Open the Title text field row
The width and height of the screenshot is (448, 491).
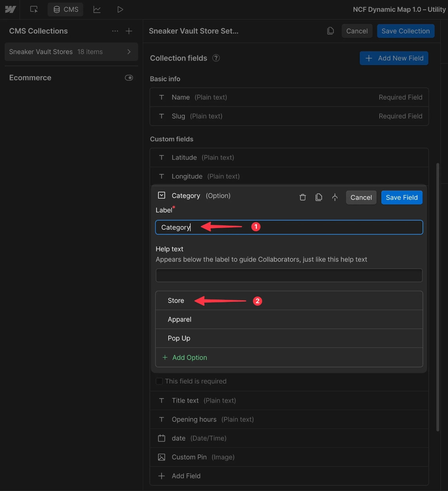(x=289, y=401)
